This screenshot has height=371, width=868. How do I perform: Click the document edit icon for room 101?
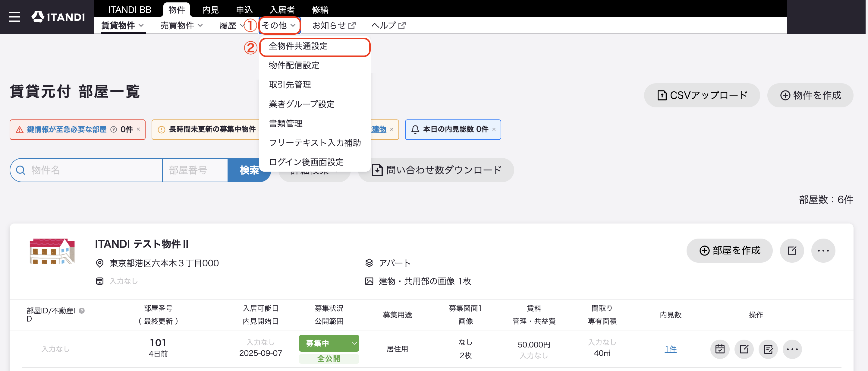[x=768, y=349]
